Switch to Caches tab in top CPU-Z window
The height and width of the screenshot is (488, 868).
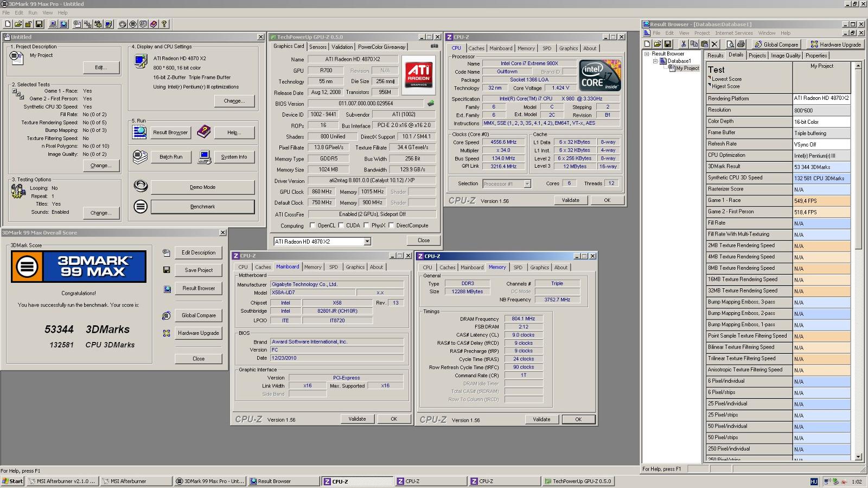click(x=476, y=48)
